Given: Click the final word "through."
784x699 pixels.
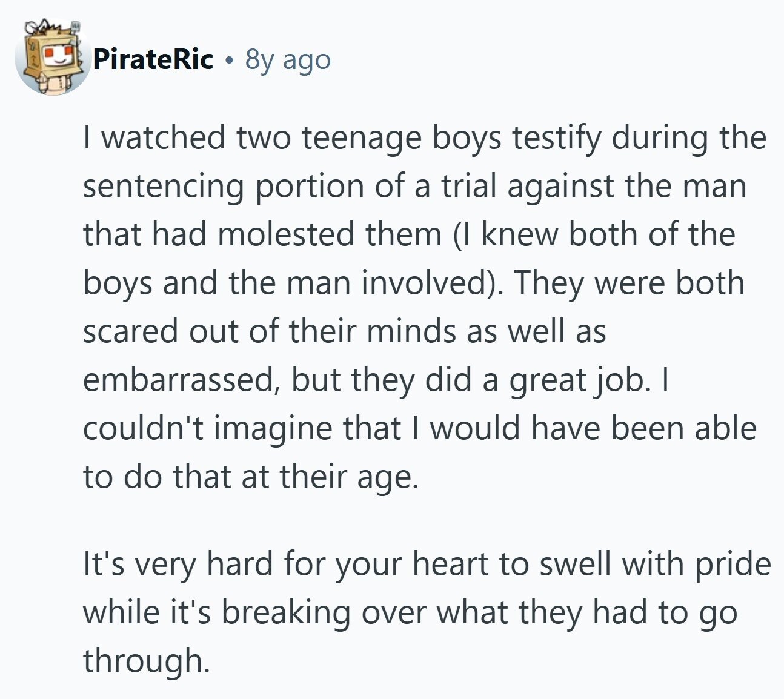Looking at the screenshot, I should tap(147, 661).
